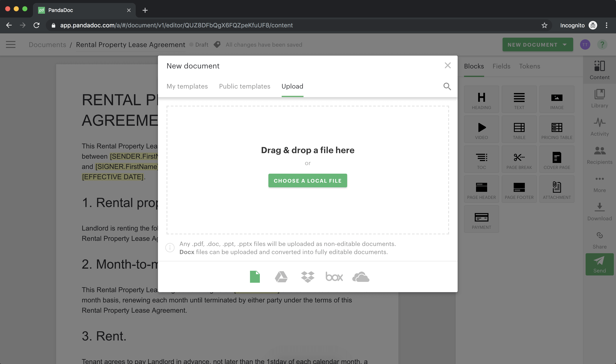
Task: Open the Fields tab
Action: pos(501,66)
